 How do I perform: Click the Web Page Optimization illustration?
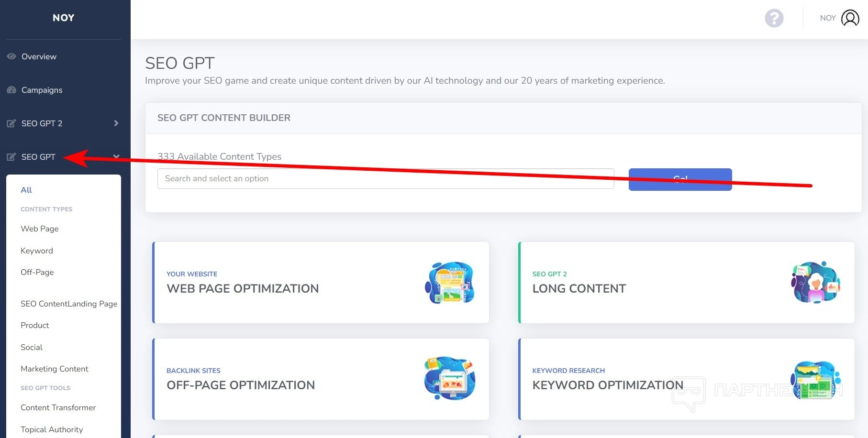coord(450,283)
